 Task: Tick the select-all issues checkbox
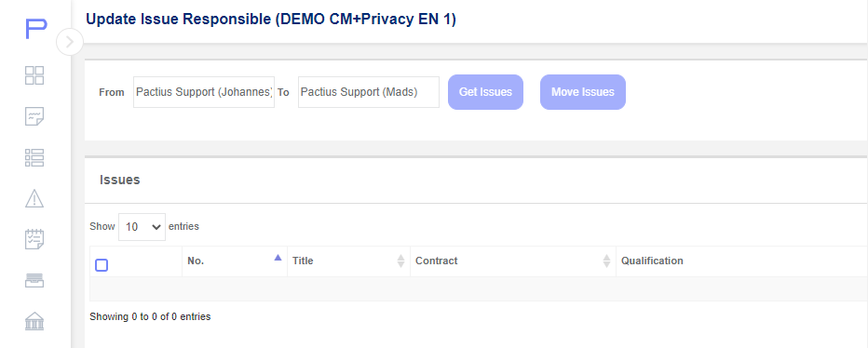click(102, 265)
